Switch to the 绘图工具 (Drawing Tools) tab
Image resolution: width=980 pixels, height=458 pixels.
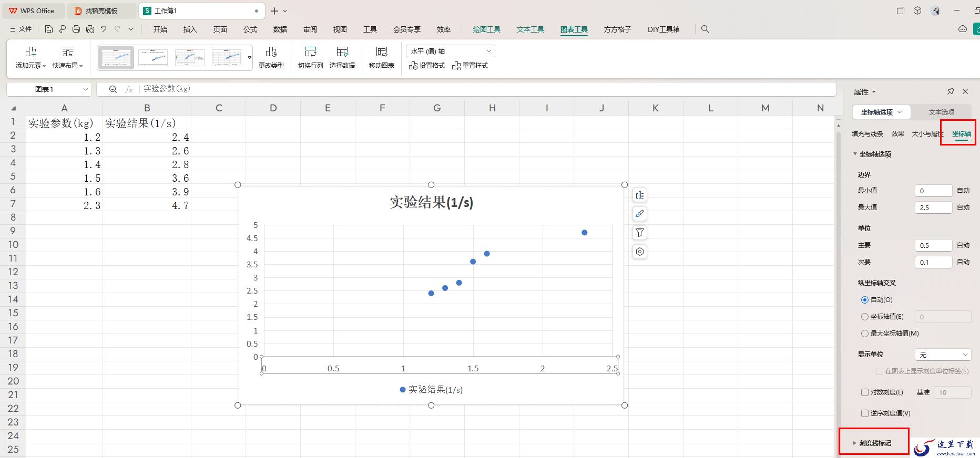coord(487,29)
